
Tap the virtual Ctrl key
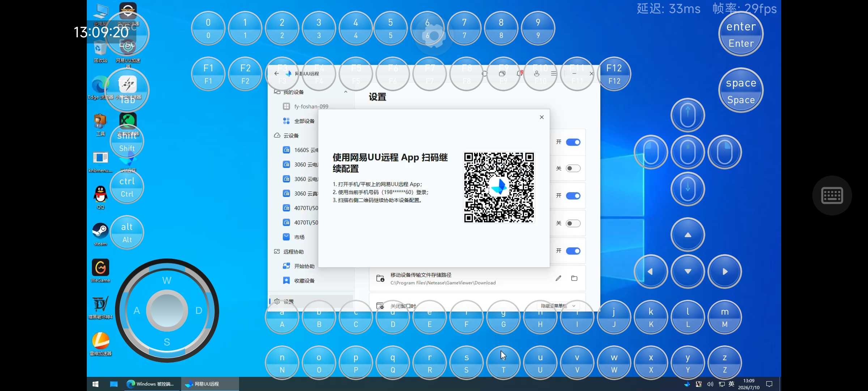point(127,187)
